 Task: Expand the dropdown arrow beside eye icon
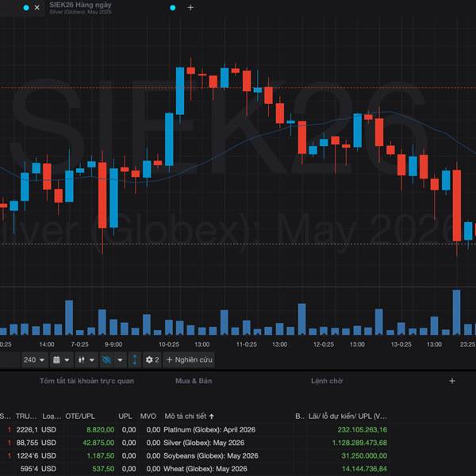[120, 359]
